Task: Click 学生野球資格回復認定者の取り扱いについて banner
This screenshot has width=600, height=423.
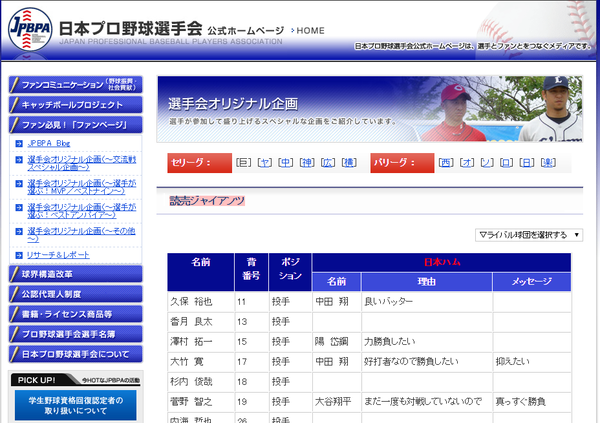Action: pos(75,405)
